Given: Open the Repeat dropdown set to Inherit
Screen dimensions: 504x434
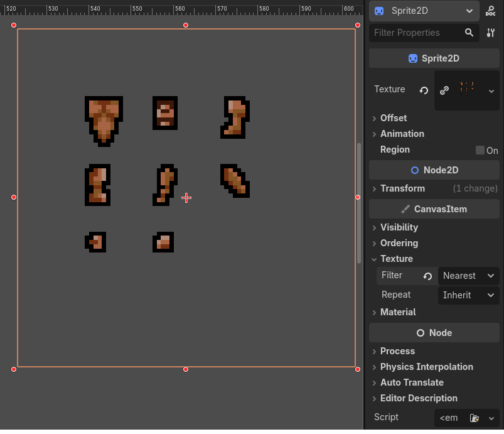Looking at the screenshot, I should click(x=468, y=295).
